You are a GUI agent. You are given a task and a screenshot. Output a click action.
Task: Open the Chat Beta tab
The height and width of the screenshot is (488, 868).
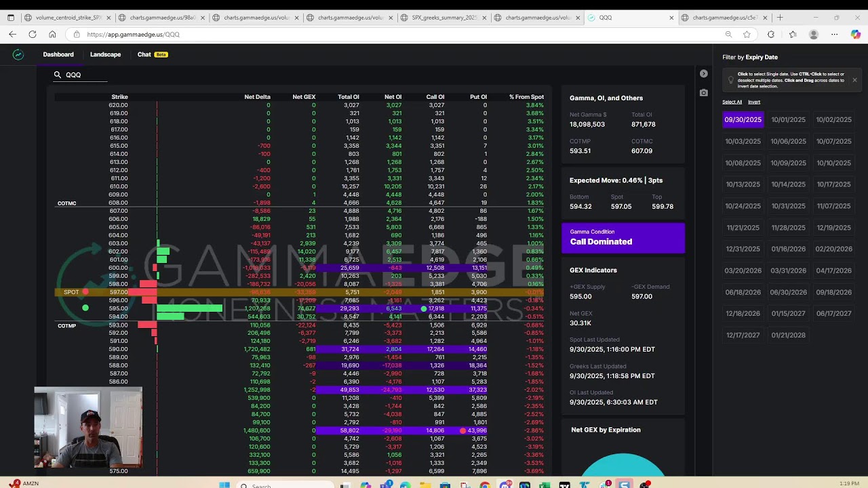click(152, 54)
